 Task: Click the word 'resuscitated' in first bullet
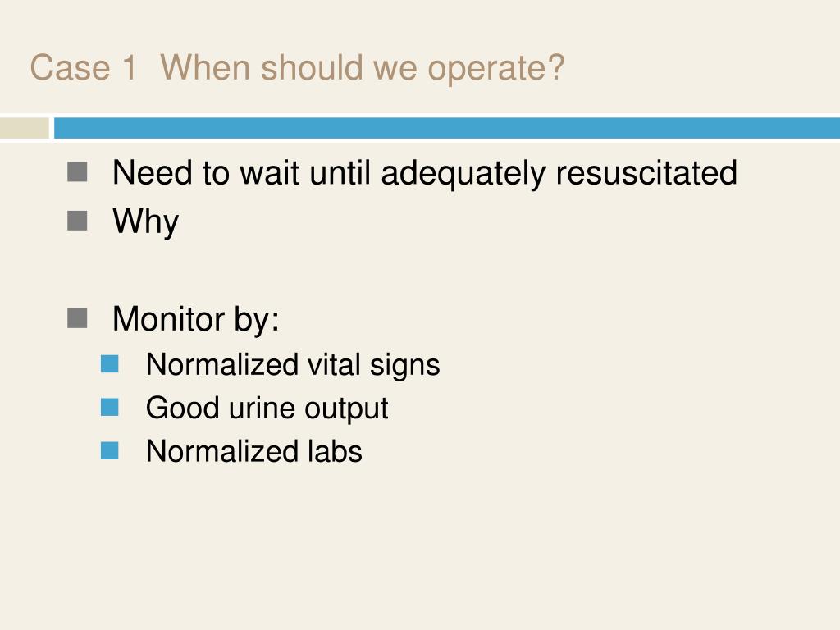pyautogui.click(x=646, y=172)
